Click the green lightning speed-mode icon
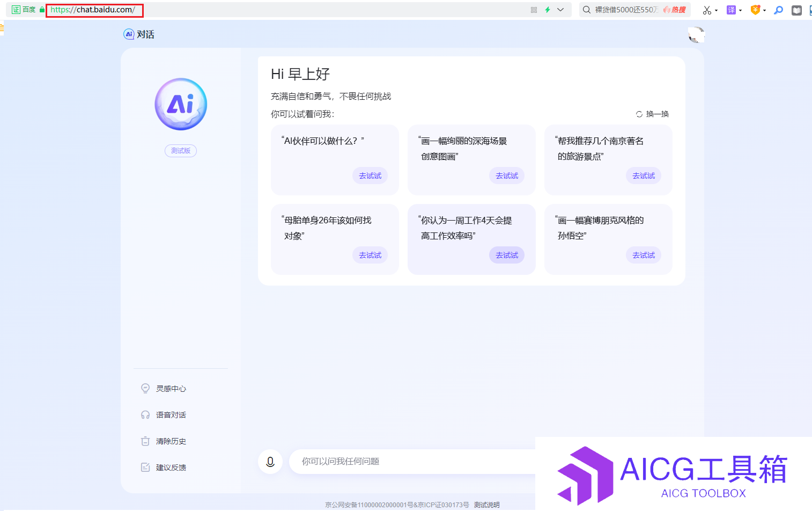Screen dimensions: 812x511 tap(548, 10)
